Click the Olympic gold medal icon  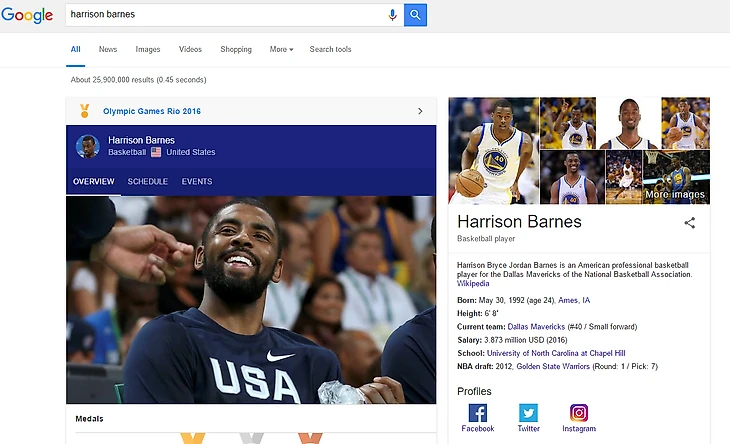[85, 111]
